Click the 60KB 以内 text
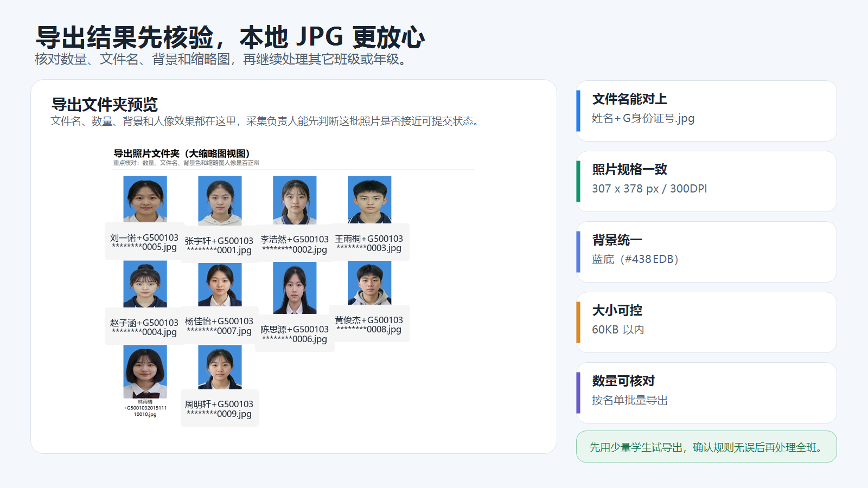Screen dimensions: 868x488 (618, 330)
